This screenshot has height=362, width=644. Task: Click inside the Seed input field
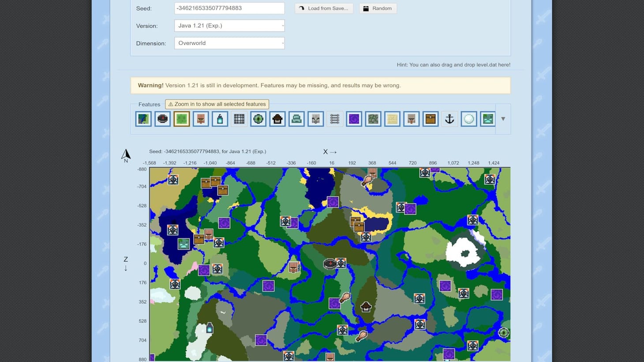229,8
